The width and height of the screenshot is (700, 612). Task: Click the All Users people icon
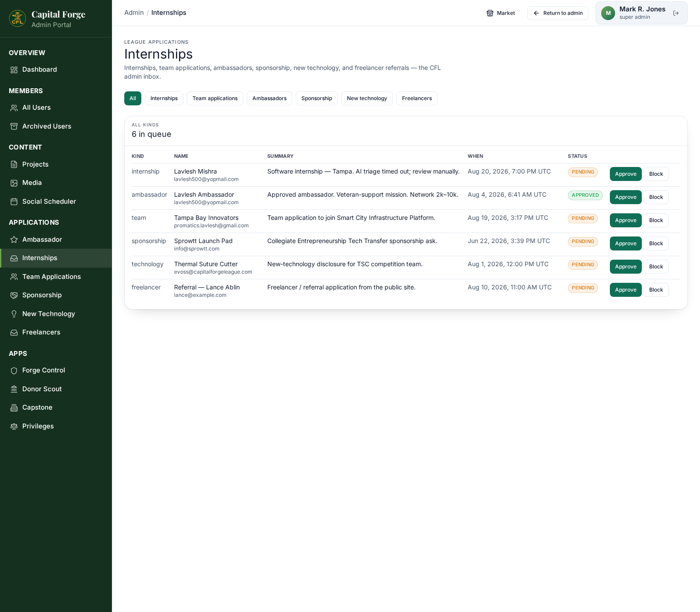[14, 108]
